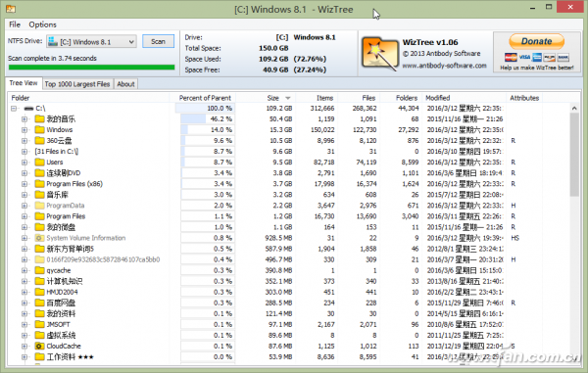Click the 360云盘 folder icon

[x=39, y=140]
